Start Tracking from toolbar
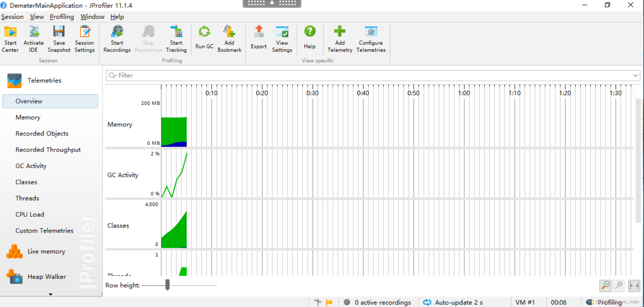 (x=176, y=39)
